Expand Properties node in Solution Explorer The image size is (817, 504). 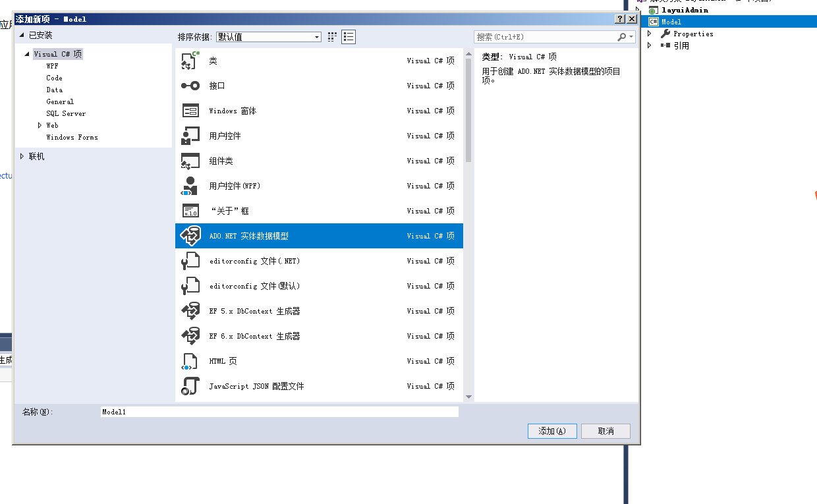650,34
